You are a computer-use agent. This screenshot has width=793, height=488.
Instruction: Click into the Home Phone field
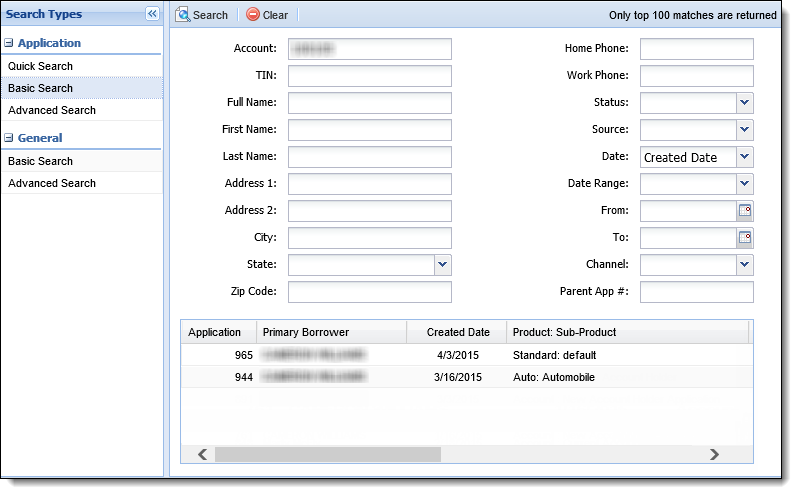pos(696,49)
